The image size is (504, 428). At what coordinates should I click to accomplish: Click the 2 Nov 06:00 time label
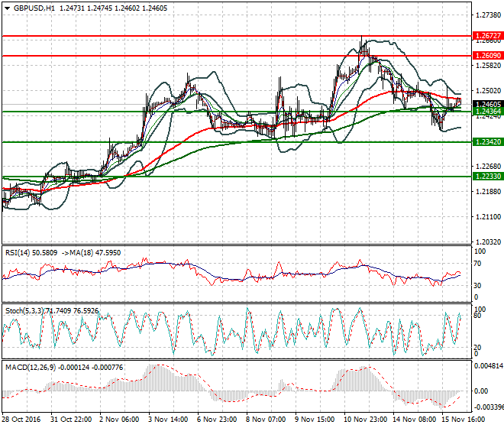[x=119, y=420]
